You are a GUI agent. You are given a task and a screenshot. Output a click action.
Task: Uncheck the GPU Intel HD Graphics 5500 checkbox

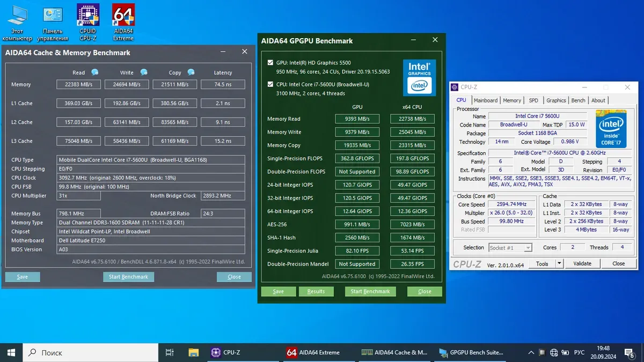pos(270,63)
